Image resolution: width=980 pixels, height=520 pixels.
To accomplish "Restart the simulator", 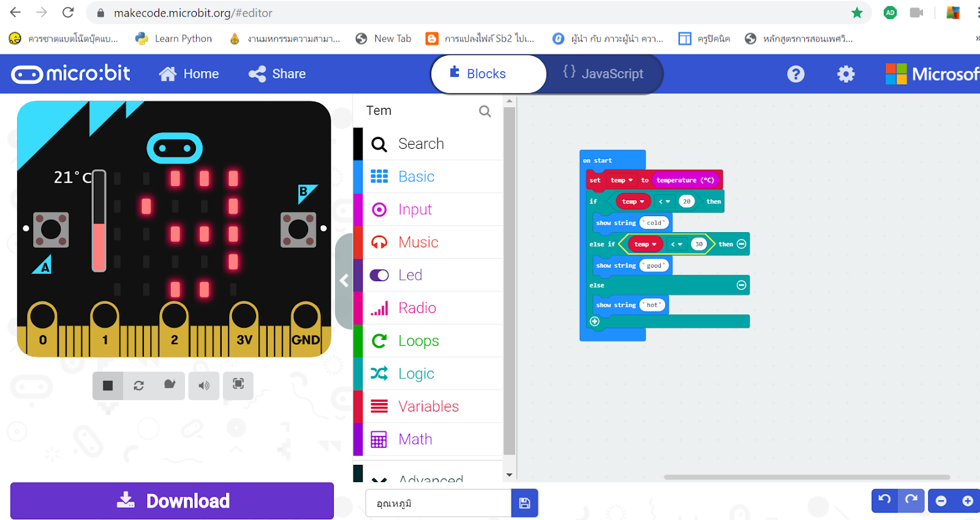I will 139,385.
